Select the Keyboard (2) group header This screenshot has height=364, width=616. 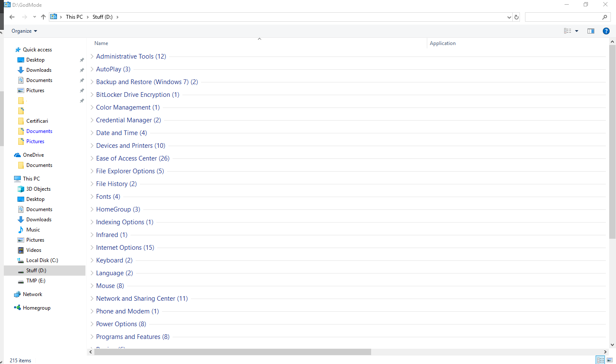114,260
